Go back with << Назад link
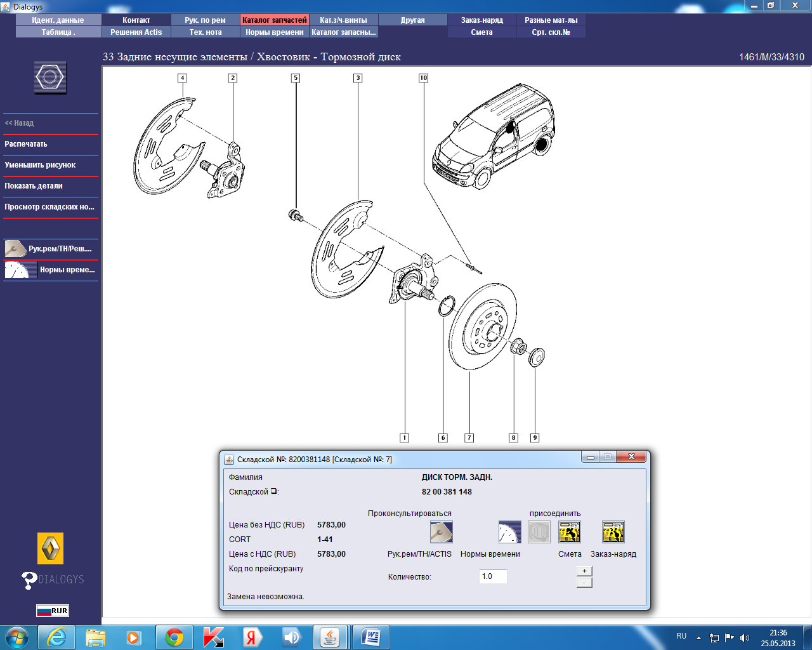The width and height of the screenshot is (812, 650). [19, 123]
